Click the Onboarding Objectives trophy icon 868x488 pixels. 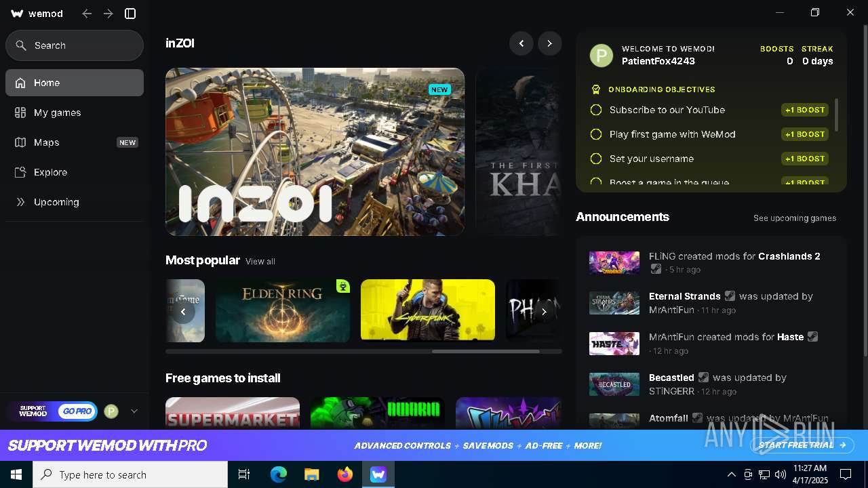596,89
